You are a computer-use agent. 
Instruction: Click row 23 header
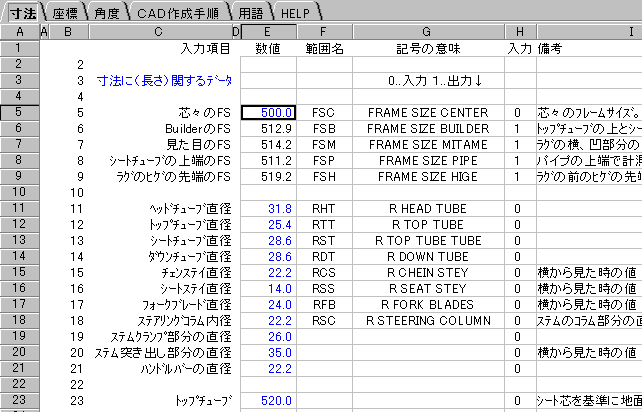[x=19, y=401]
